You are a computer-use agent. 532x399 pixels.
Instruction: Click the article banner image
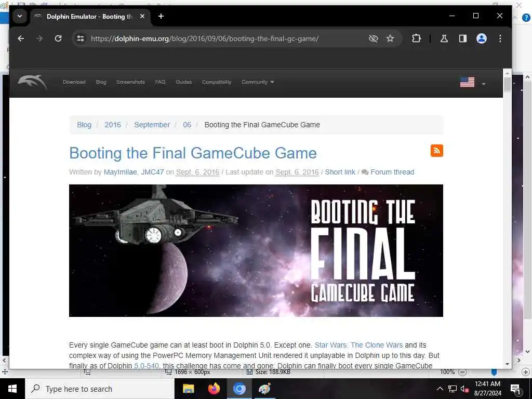[x=256, y=250]
